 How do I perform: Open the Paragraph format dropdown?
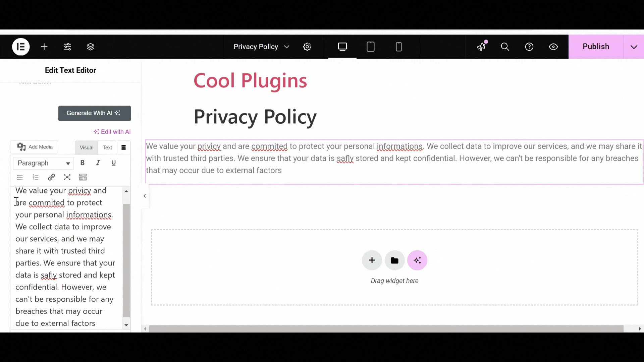click(43, 163)
